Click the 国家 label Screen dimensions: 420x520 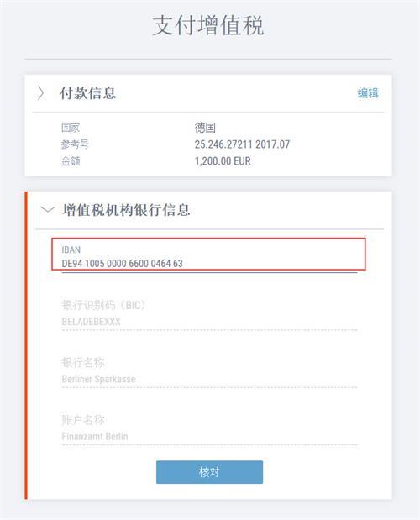tap(71, 128)
